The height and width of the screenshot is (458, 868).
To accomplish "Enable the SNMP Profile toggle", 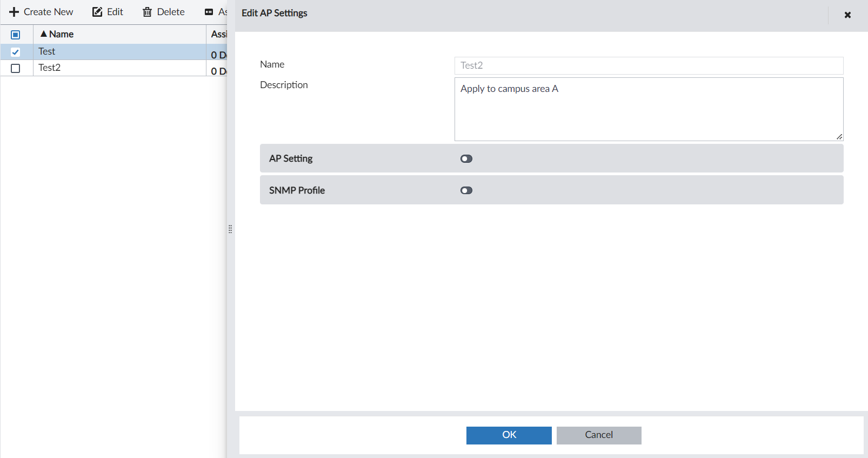I will (466, 190).
